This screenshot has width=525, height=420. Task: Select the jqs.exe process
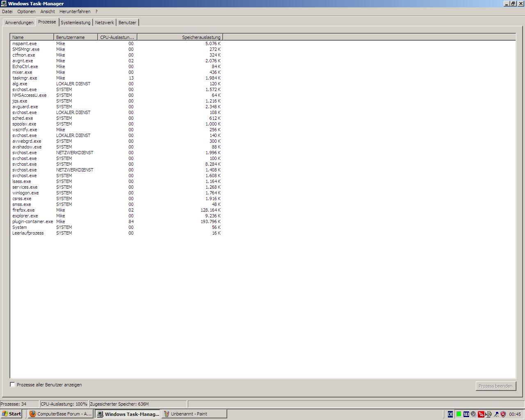[x=116, y=101]
